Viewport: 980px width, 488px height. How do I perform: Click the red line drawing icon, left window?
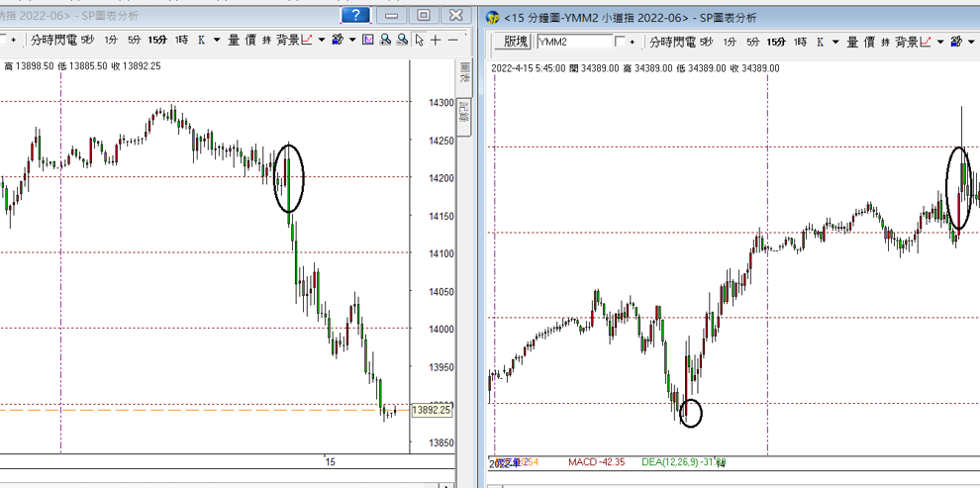tap(307, 40)
